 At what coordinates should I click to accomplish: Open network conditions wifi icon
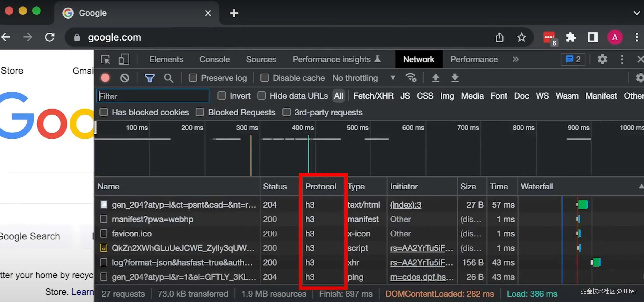411,78
